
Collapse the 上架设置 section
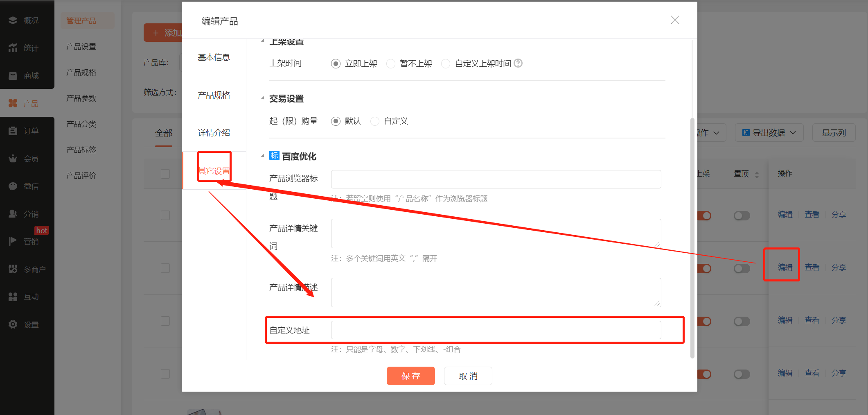click(263, 41)
